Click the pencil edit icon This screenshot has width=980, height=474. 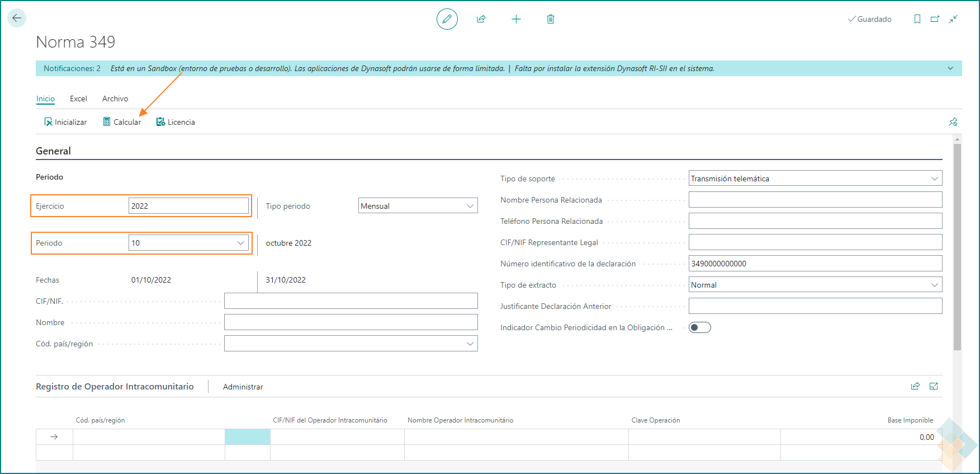447,19
